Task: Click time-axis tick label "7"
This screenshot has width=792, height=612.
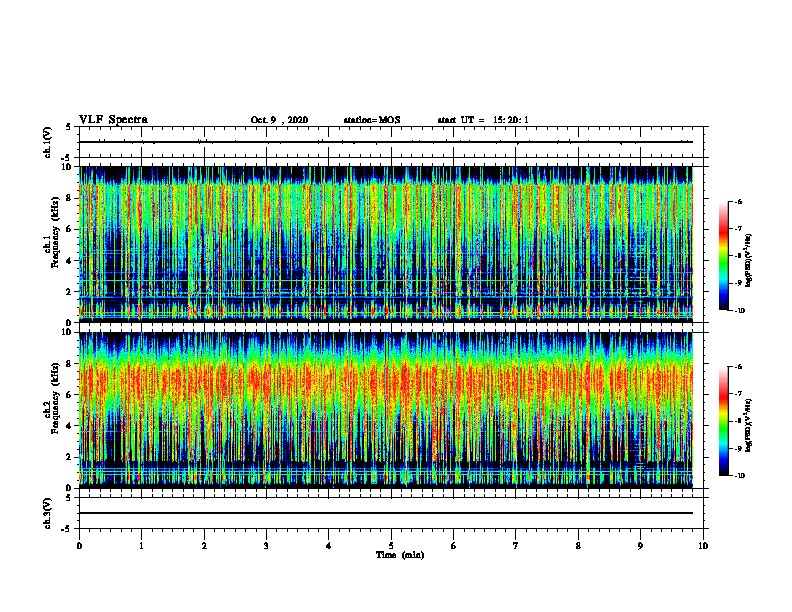Action: 516,546
